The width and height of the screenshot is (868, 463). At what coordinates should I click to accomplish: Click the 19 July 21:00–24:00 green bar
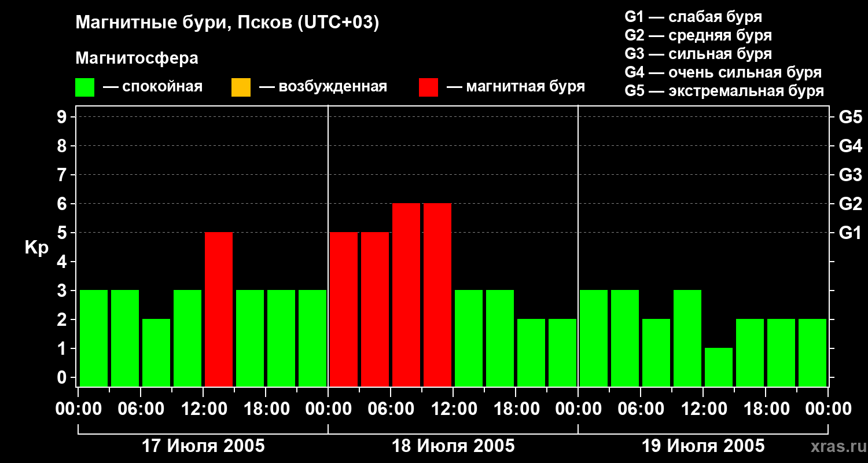click(x=812, y=352)
